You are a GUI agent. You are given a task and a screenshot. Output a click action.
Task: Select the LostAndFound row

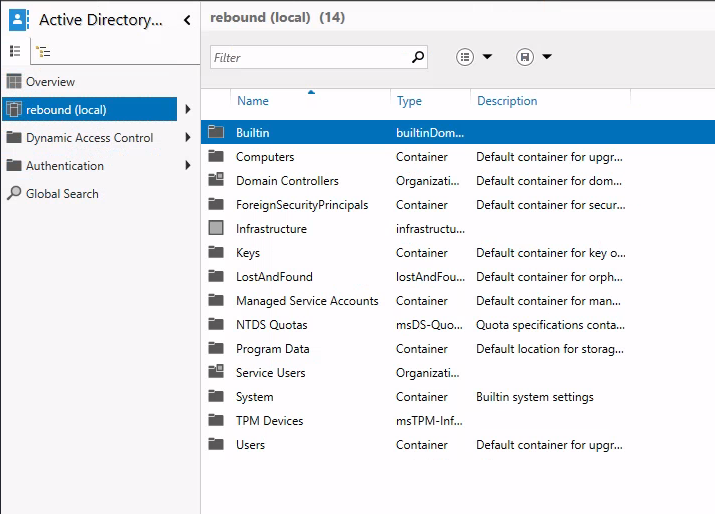coord(458,276)
